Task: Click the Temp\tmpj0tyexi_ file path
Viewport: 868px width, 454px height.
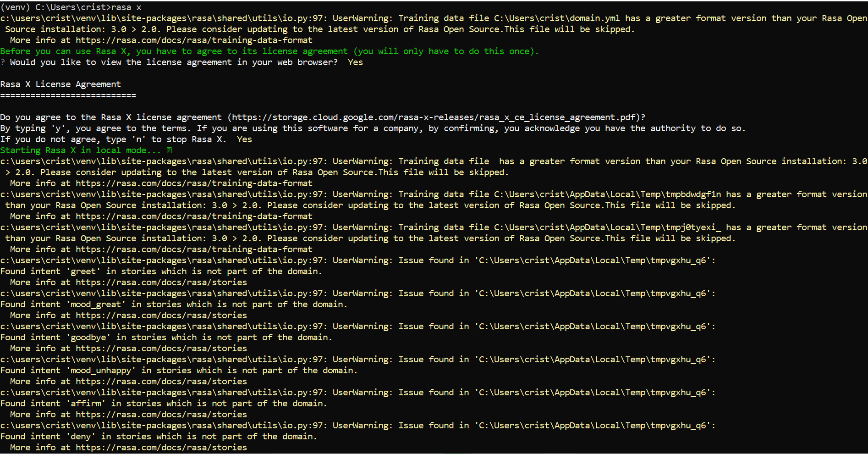Action: (607, 227)
